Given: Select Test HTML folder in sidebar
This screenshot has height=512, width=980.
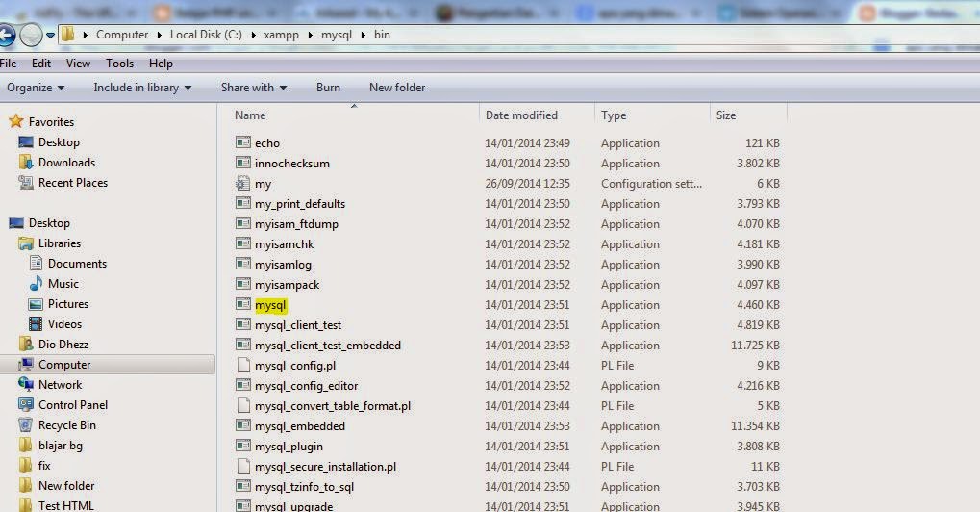Looking at the screenshot, I should pos(65,506).
